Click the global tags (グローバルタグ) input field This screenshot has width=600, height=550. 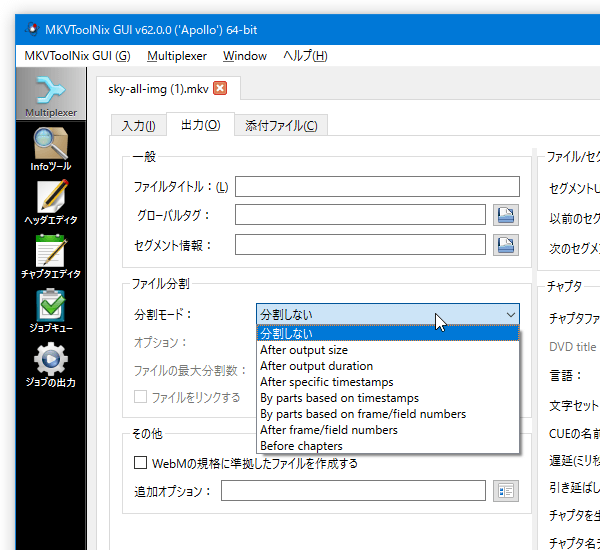pos(360,215)
